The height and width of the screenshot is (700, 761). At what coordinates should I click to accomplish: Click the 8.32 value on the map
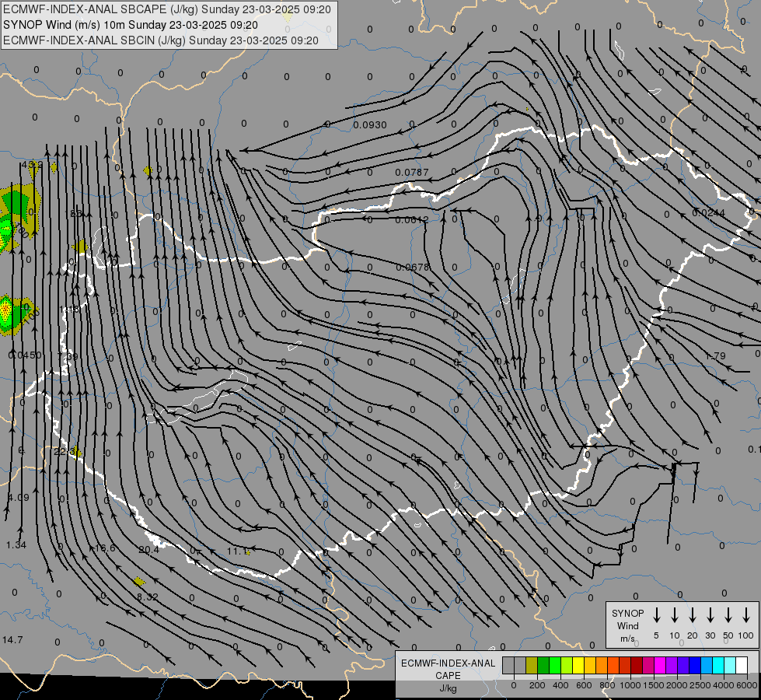pyautogui.click(x=148, y=597)
